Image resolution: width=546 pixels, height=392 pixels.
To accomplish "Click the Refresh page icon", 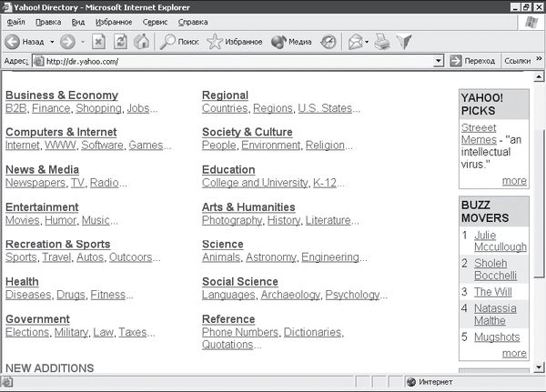I will coord(120,42).
